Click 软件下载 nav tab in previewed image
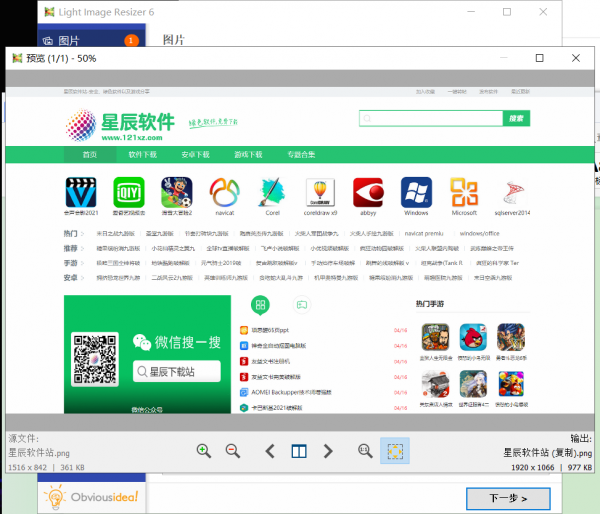600x514 pixels. tap(143, 155)
